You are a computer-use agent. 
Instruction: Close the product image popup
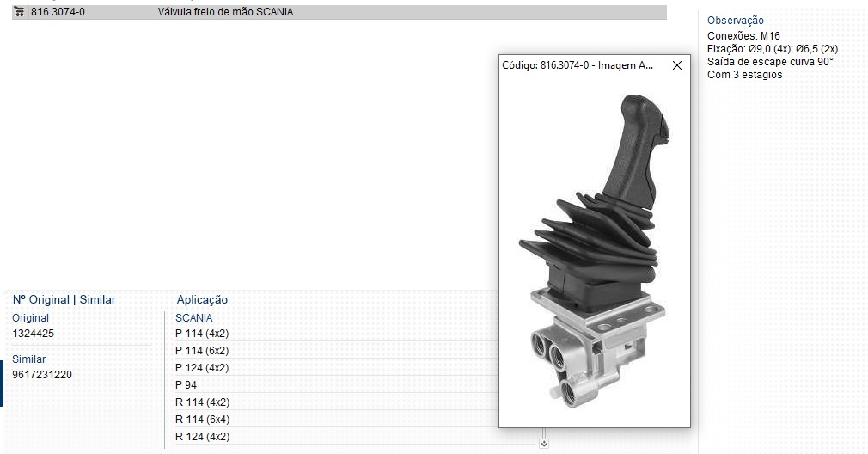point(676,65)
